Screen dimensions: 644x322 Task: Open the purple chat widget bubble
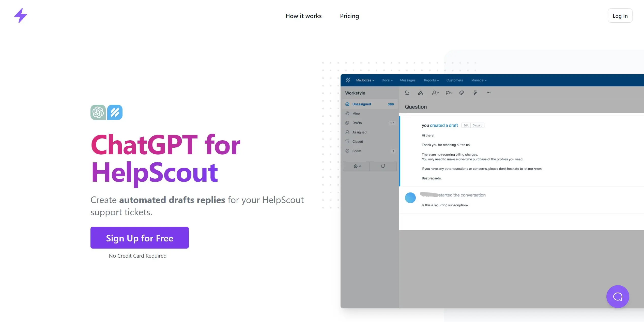(x=618, y=296)
